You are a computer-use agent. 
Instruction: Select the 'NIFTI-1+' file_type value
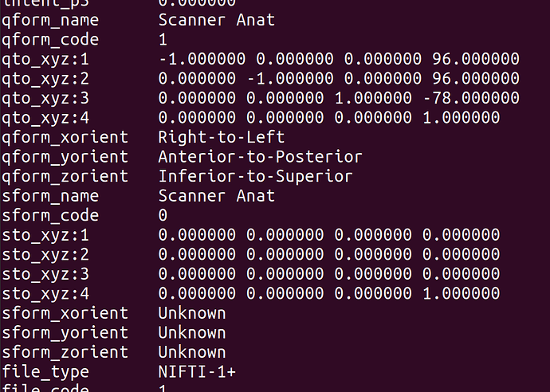pyautogui.click(x=197, y=371)
